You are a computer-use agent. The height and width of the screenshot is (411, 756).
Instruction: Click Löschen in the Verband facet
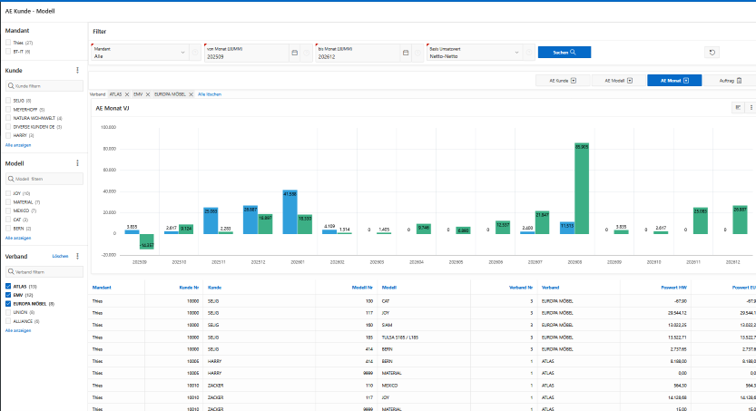pos(60,257)
